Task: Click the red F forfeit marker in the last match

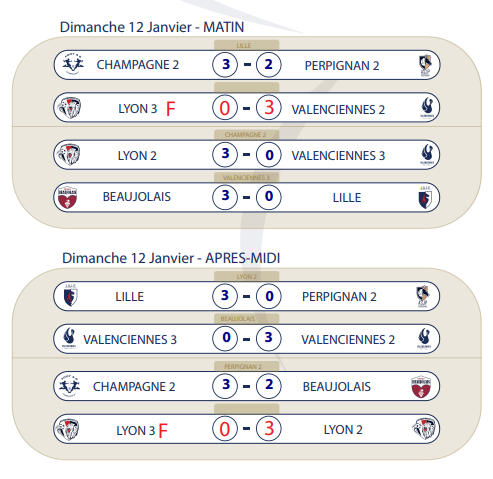Action: [163, 430]
